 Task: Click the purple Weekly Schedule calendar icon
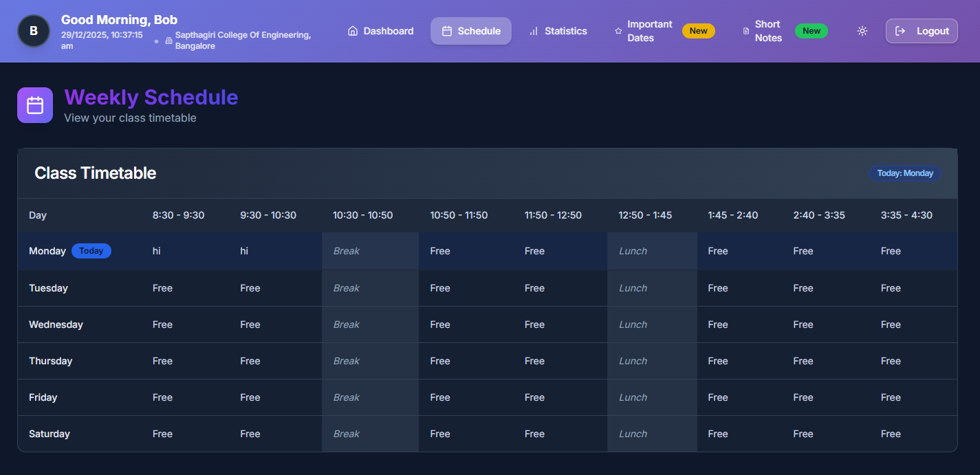pos(34,104)
